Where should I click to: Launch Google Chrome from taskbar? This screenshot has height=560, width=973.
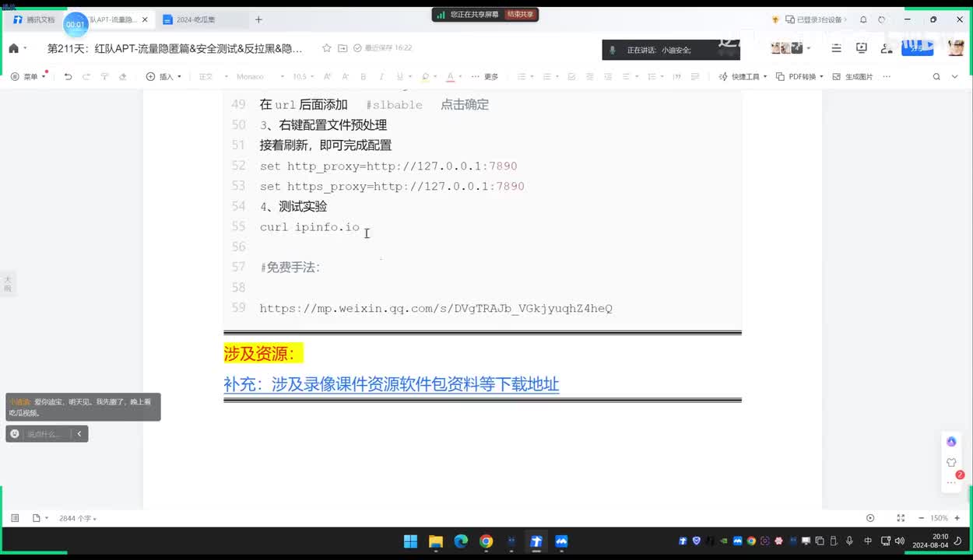[x=486, y=541]
